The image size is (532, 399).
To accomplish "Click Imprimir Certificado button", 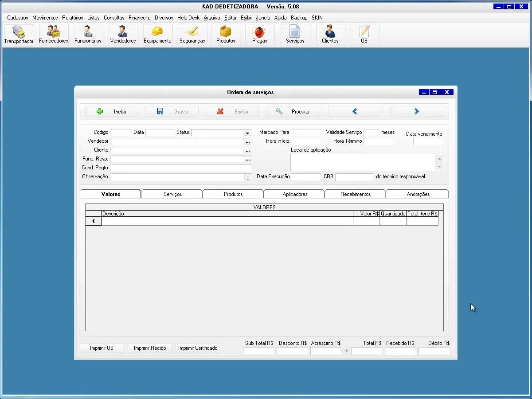I will coord(198,348).
